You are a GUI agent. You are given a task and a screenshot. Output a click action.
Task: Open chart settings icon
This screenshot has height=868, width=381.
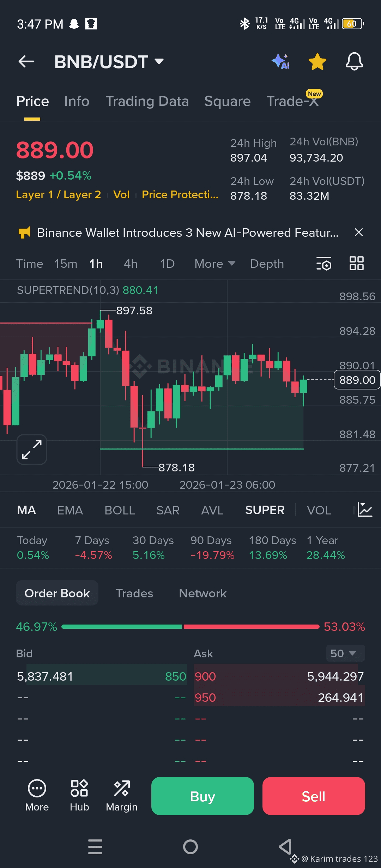coord(324,264)
